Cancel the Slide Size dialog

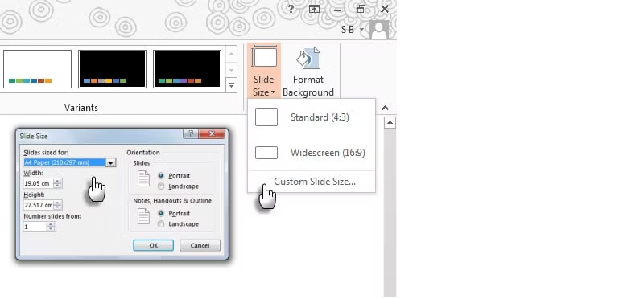click(x=200, y=245)
